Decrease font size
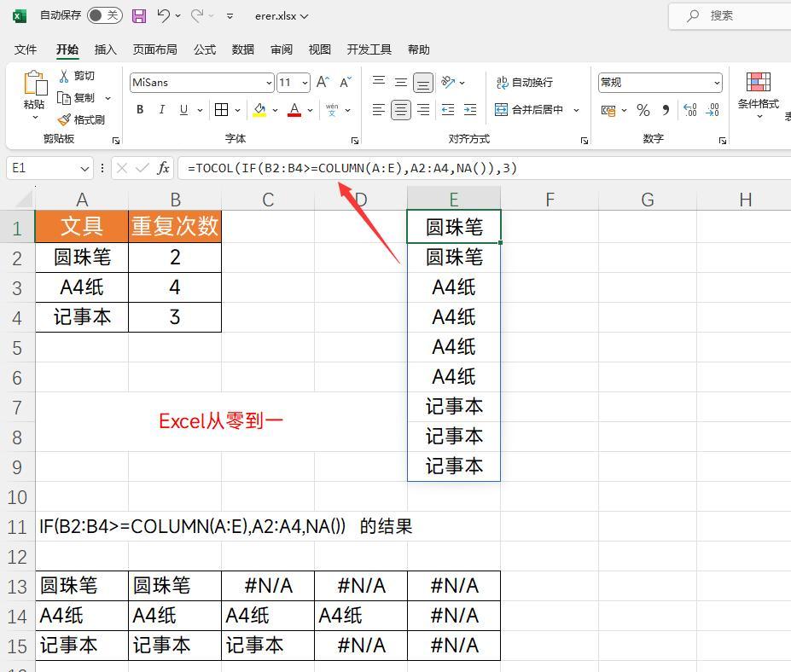The image size is (791, 672). click(345, 82)
